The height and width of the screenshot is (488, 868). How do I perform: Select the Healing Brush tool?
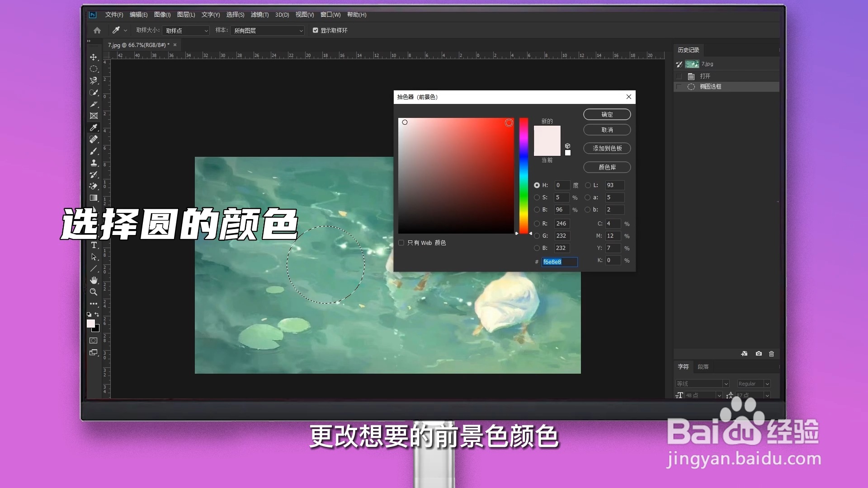coord(94,140)
